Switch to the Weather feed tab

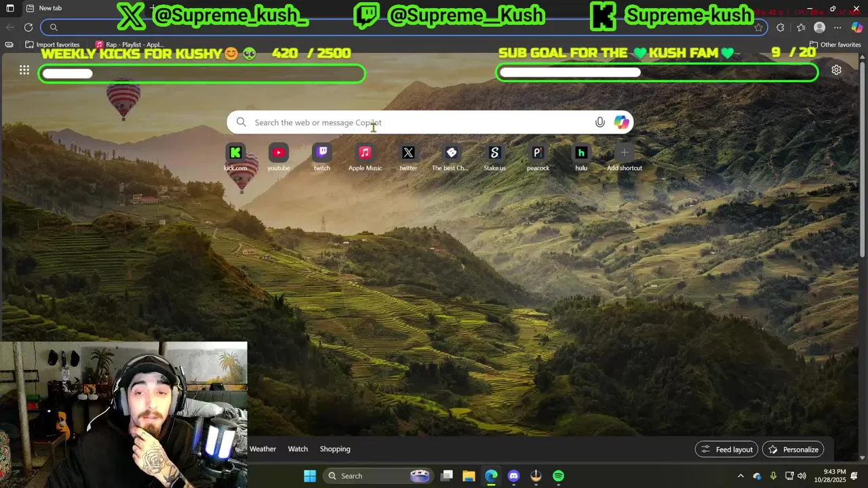[x=262, y=449]
